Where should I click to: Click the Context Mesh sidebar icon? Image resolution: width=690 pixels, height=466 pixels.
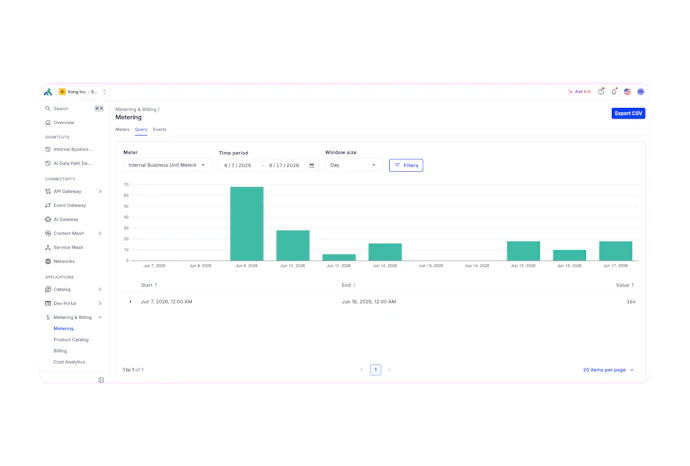pos(48,233)
